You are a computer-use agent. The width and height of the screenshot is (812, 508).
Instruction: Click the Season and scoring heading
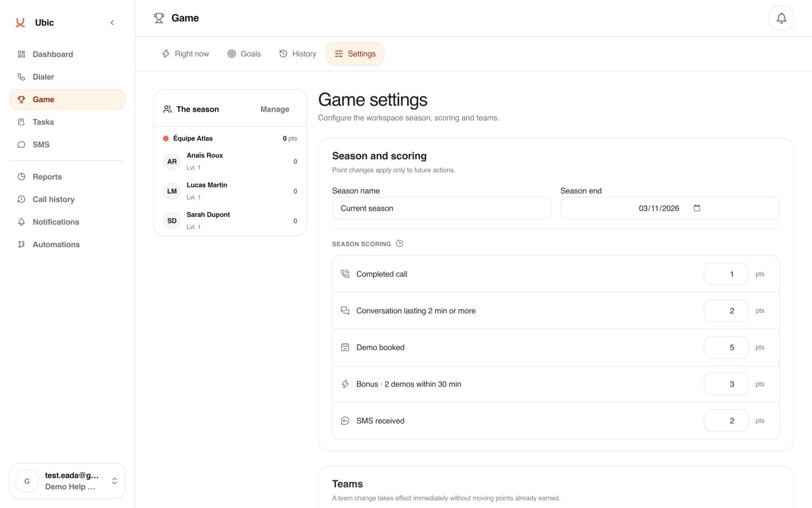click(x=379, y=156)
